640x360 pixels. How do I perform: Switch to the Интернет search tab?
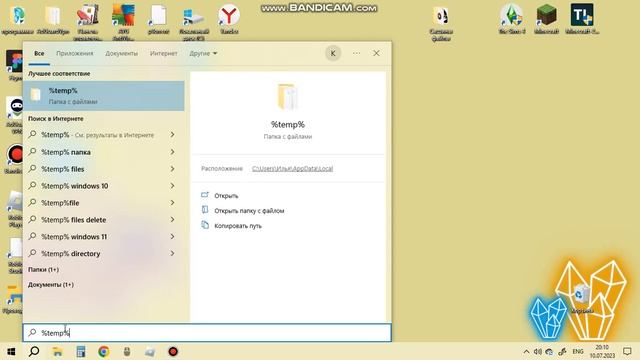click(163, 53)
